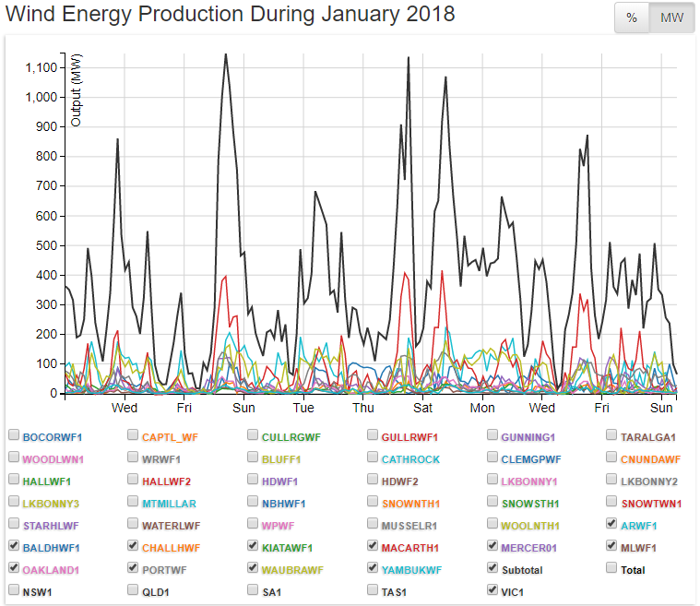Click the HALLWF2 legend label
Viewport: 700px width, 606px height.
[x=167, y=481]
